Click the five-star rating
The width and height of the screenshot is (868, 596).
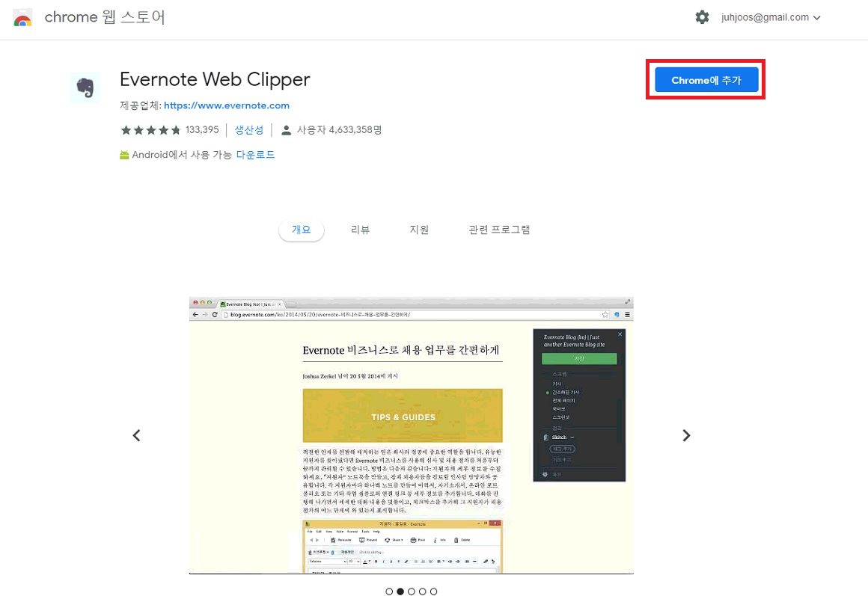[x=150, y=130]
